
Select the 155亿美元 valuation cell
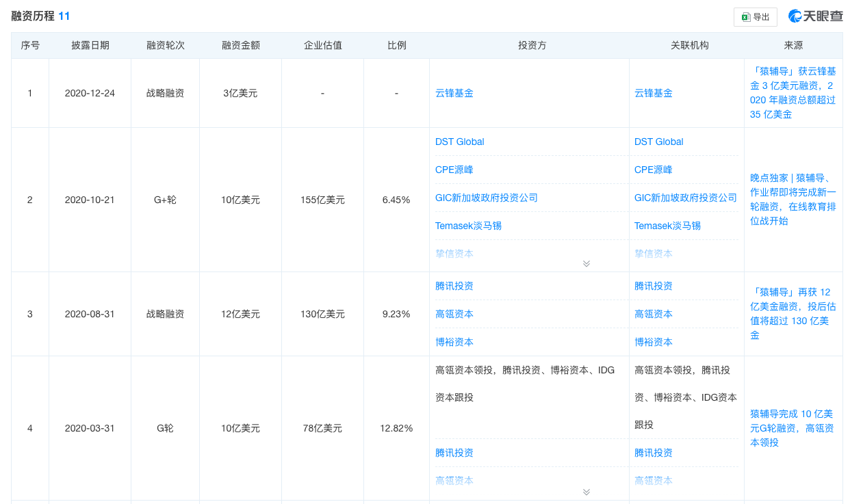322,200
